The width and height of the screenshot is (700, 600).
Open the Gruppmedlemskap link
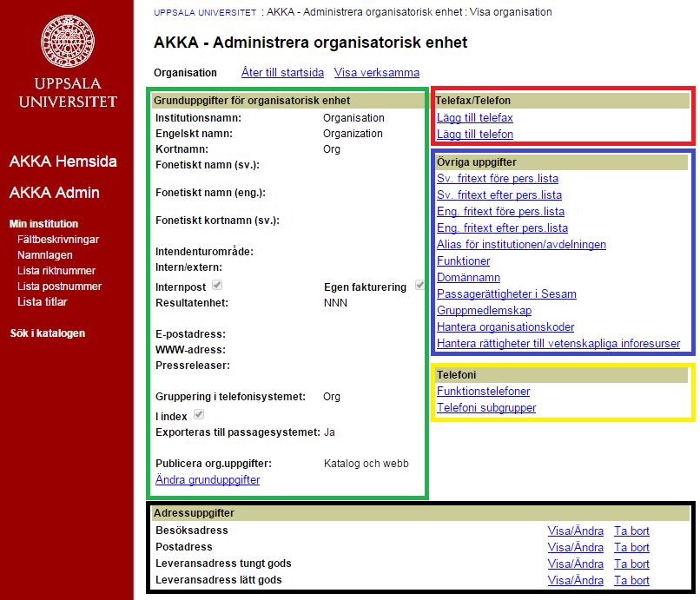(x=485, y=310)
